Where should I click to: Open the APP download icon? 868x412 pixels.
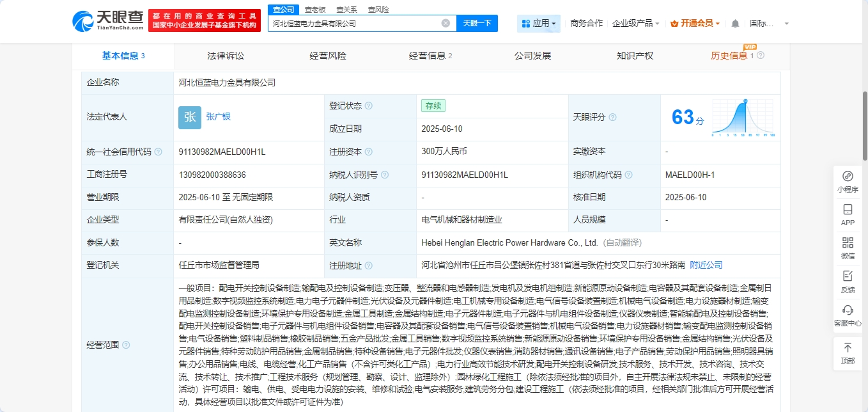[x=848, y=214]
